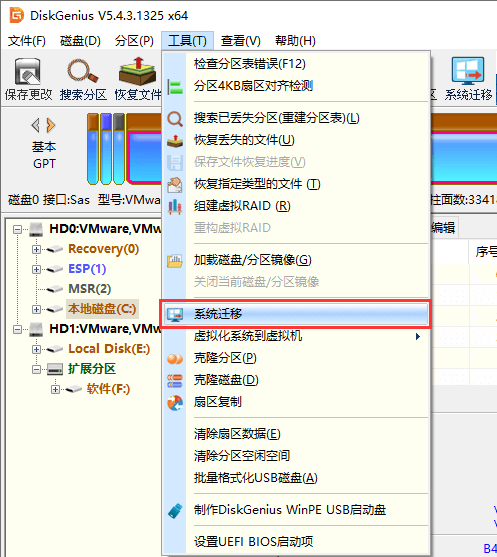Click the Save Changes (保存更改) toolbar icon
Image resolution: width=497 pixels, height=557 pixels.
[x=28, y=72]
